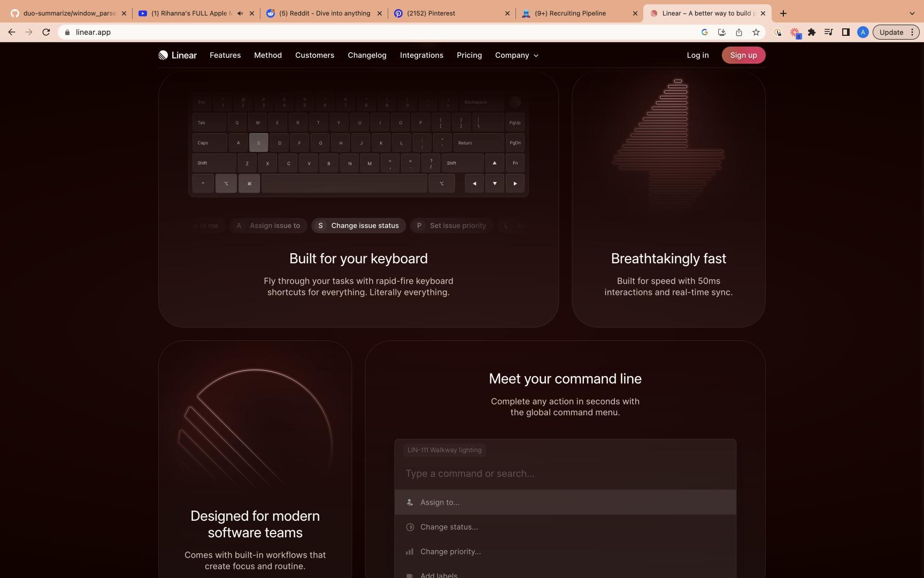The width and height of the screenshot is (924, 578).
Task: Click the Google icon in the address bar
Action: (x=704, y=32)
